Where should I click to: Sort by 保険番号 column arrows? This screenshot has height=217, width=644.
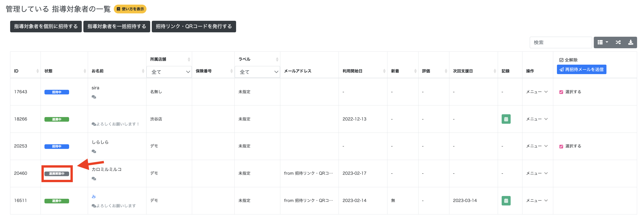click(231, 71)
